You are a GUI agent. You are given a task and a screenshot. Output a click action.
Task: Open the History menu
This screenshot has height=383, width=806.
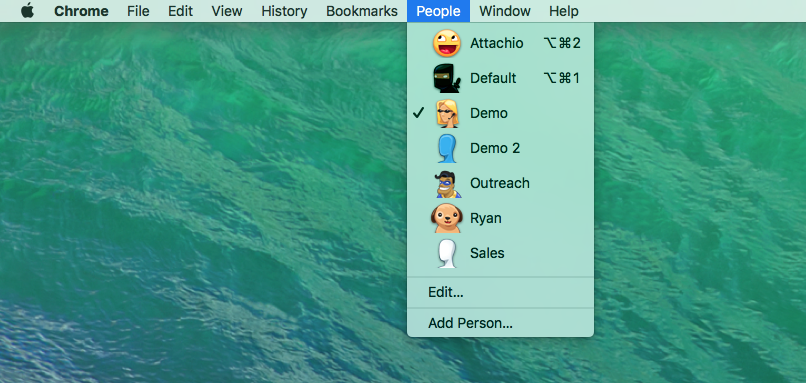pyautogui.click(x=284, y=11)
